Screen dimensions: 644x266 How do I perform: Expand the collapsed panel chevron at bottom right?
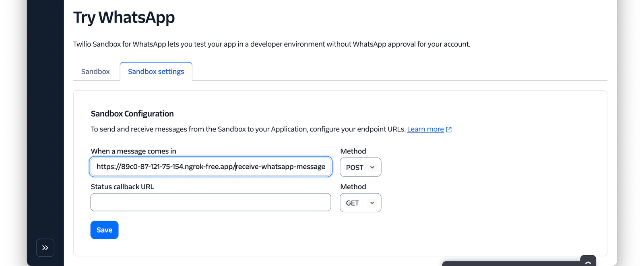pyautogui.click(x=588, y=262)
